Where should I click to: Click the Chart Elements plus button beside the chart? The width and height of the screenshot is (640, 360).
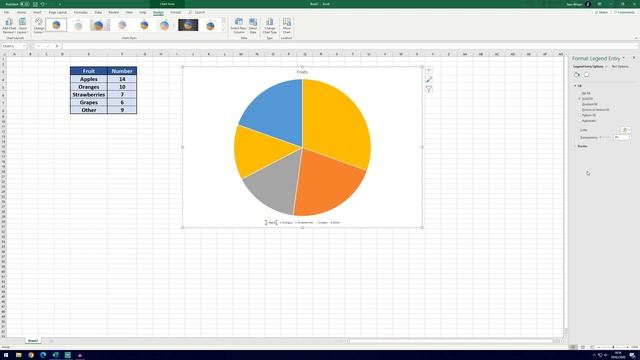tap(429, 70)
